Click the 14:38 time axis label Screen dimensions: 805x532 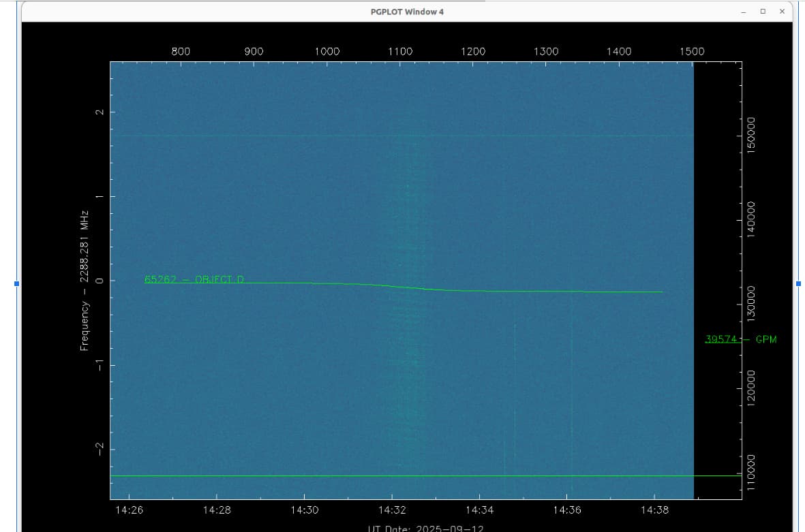(654, 510)
